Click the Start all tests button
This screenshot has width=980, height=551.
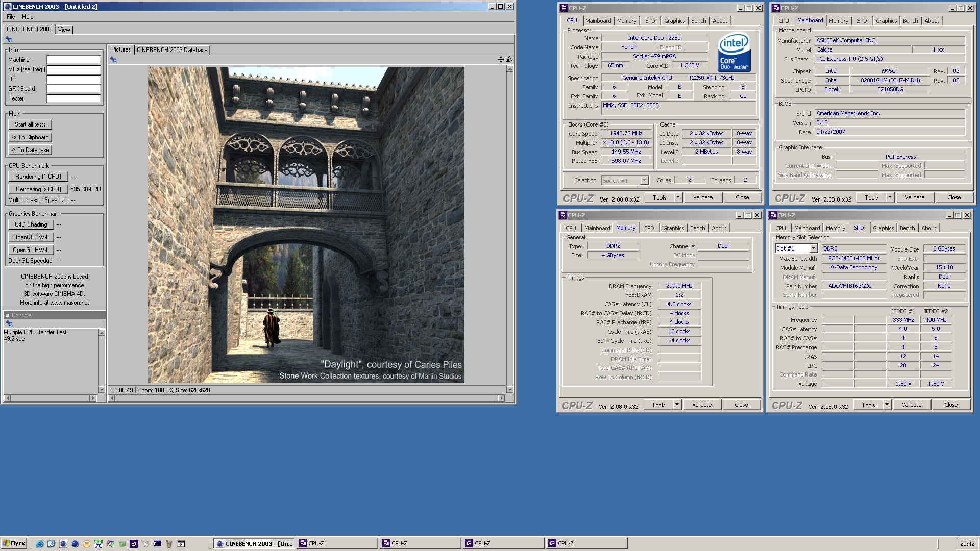(x=30, y=124)
